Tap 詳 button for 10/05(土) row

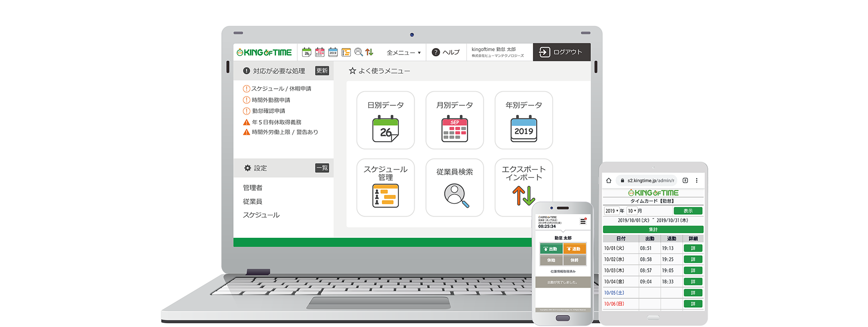coord(693,293)
